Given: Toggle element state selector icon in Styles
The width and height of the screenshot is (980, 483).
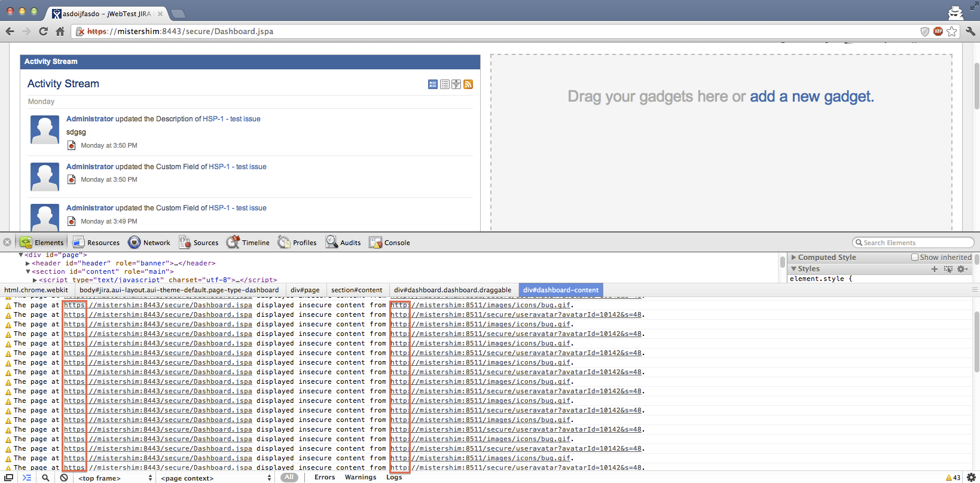Looking at the screenshot, I should pos(948,269).
